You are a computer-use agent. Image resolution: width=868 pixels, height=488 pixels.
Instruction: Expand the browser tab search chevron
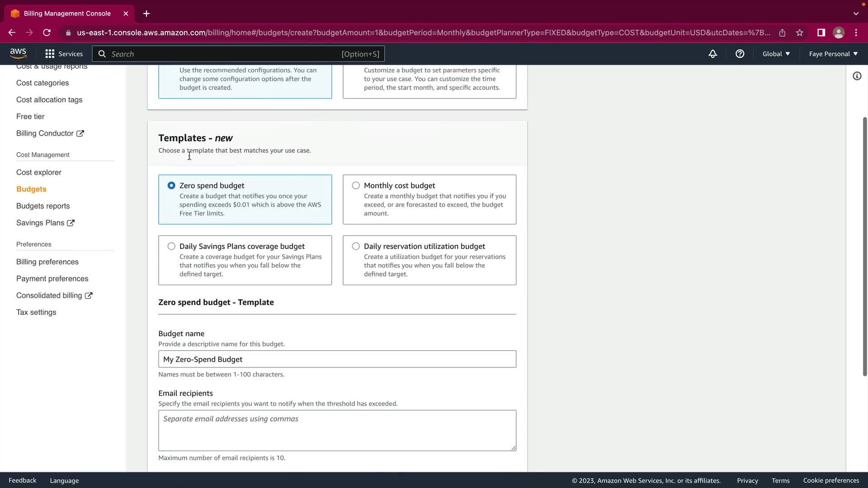coord(856,14)
